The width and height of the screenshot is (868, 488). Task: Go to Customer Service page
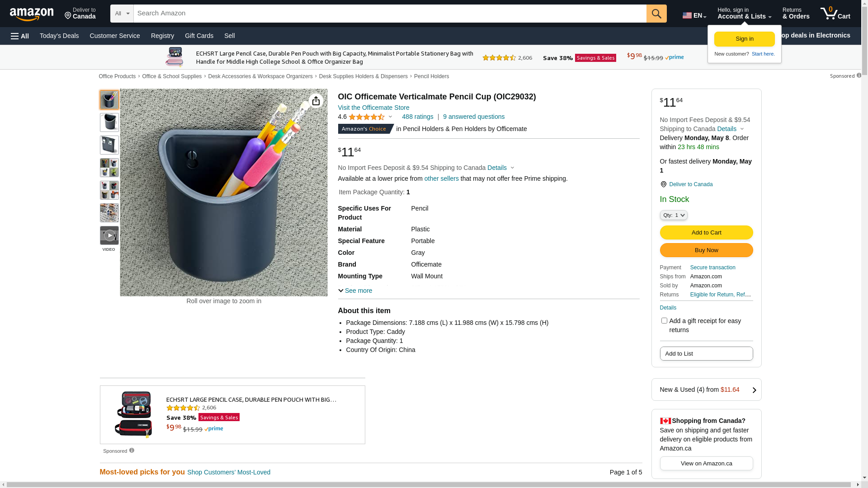click(115, 36)
